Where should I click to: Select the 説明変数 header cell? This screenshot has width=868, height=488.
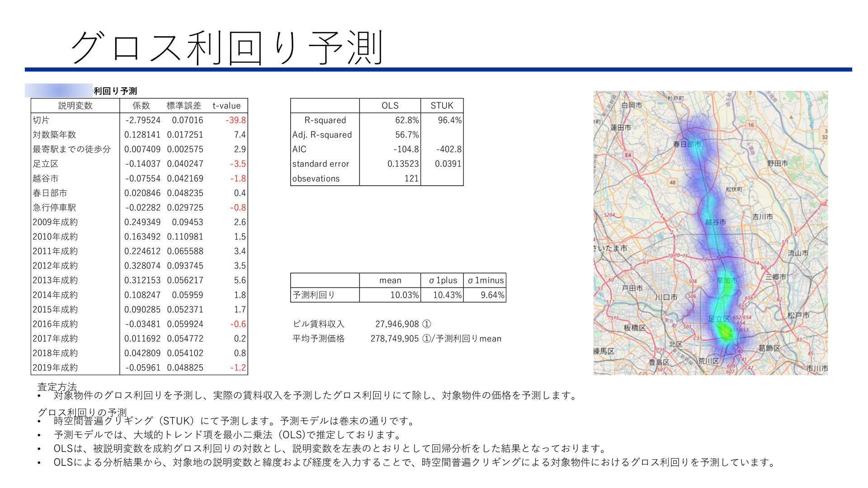(x=75, y=106)
